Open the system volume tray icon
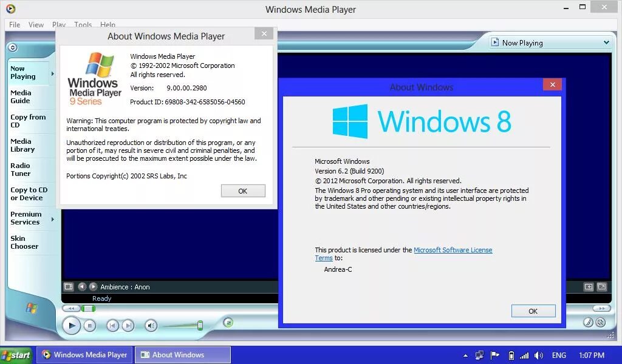 pos(539,356)
